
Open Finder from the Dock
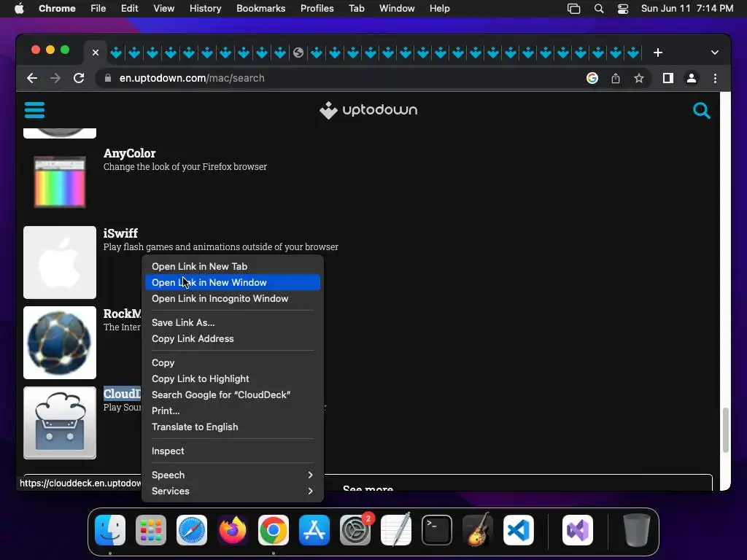110,530
